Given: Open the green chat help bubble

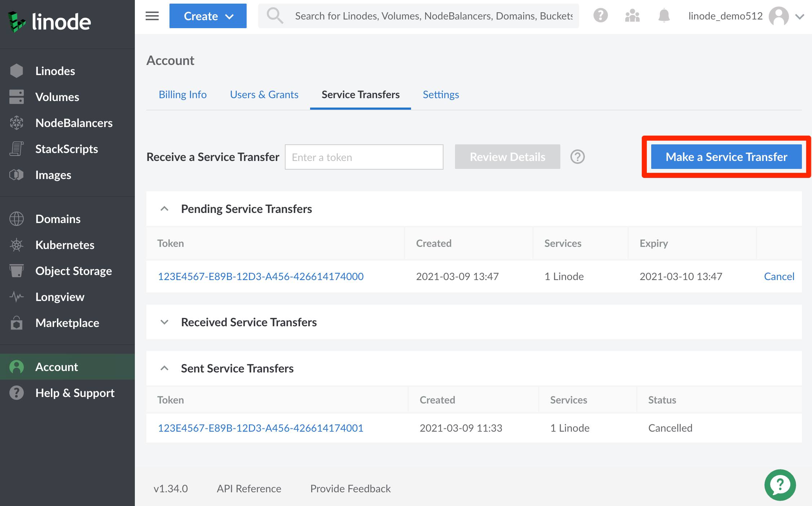Looking at the screenshot, I should pos(780,485).
